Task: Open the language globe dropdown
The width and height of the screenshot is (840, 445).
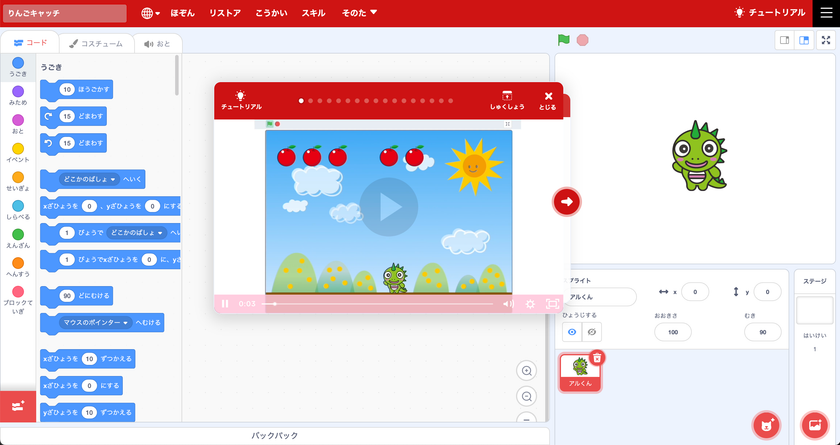Action: coord(151,13)
